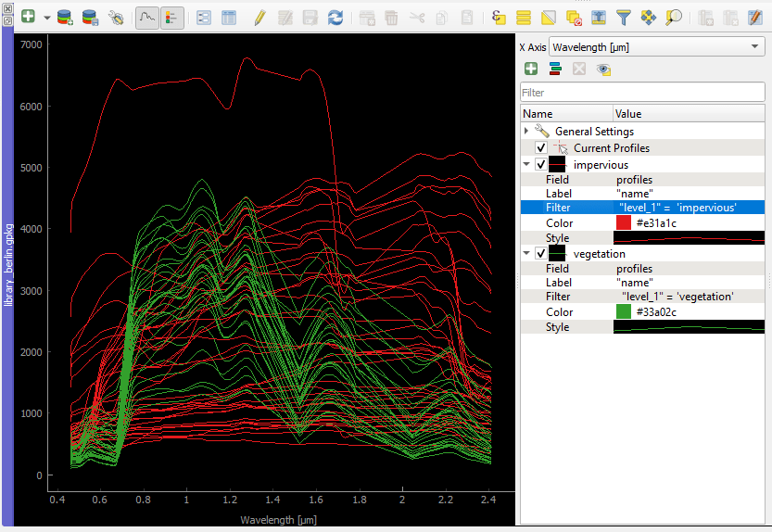
Task: Click the green plus add-profiles icon in main toolbar
Action: point(28,17)
